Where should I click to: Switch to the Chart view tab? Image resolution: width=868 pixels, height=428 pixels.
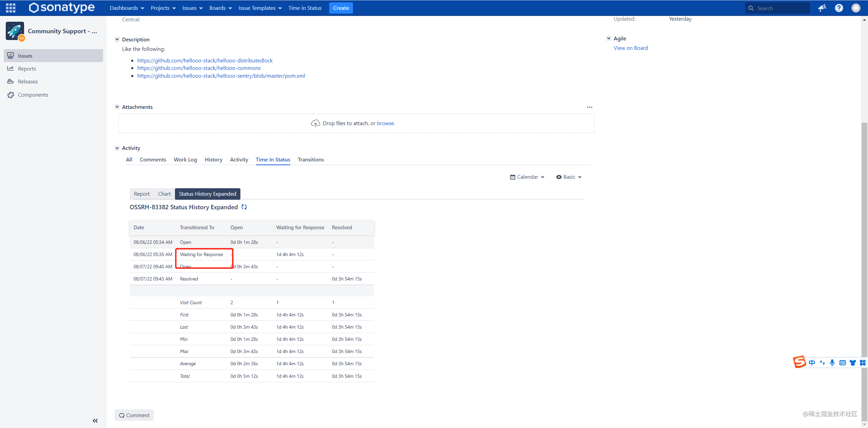[x=164, y=194]
